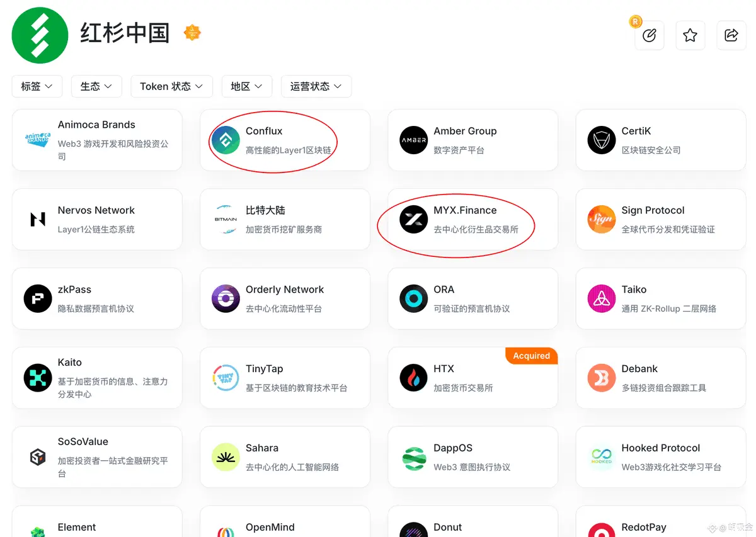Click the Orderly Network title text
Viewport: 756px width, 537px height.
click(285, 290)
